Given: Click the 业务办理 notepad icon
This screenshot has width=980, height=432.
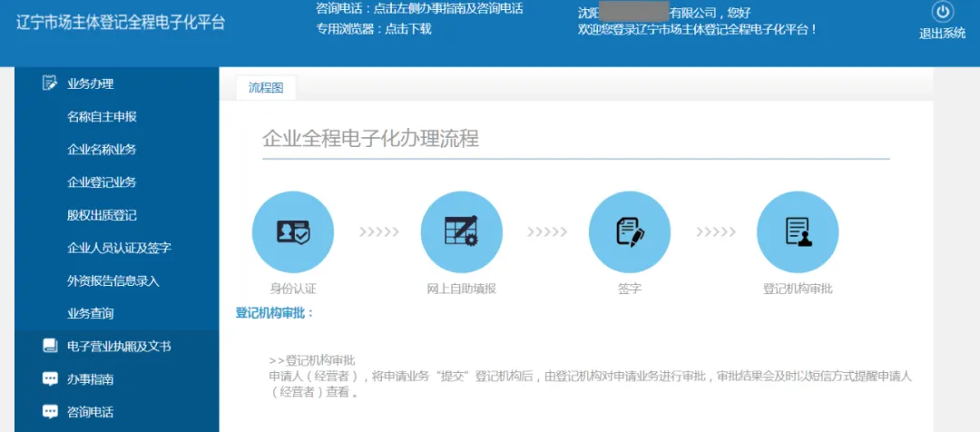Looking at the screenshot, I should [49, 83].
